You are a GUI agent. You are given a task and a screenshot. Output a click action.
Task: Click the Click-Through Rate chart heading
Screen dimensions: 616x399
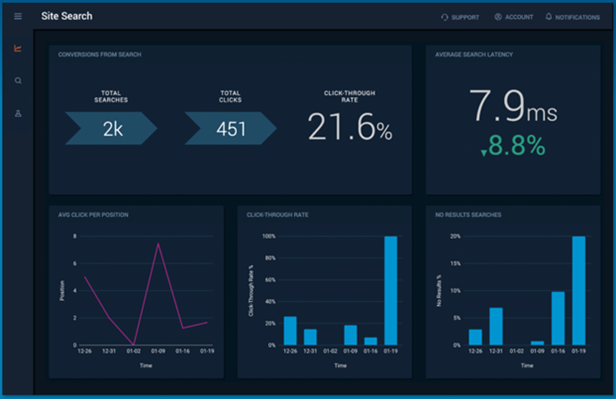pyautogui.click(x=277, y=215)
